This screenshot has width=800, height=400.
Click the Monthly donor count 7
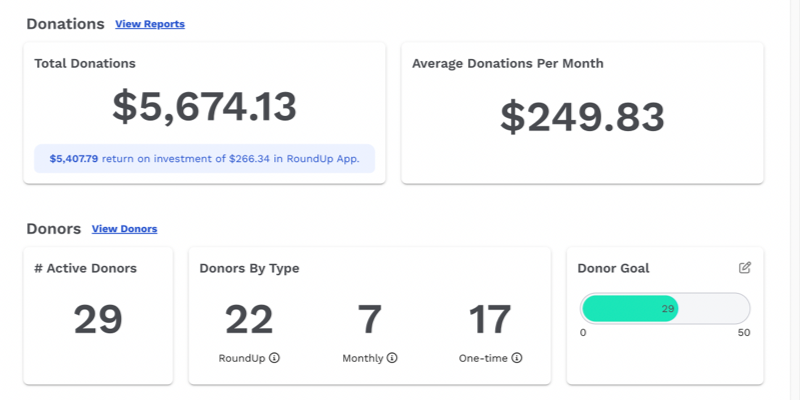pos(370,320)
